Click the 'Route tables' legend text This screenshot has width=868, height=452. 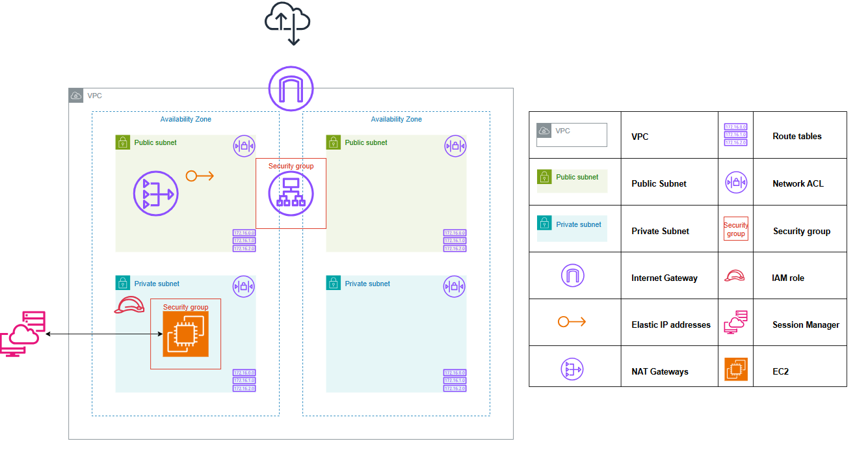(x=797, y=137)
